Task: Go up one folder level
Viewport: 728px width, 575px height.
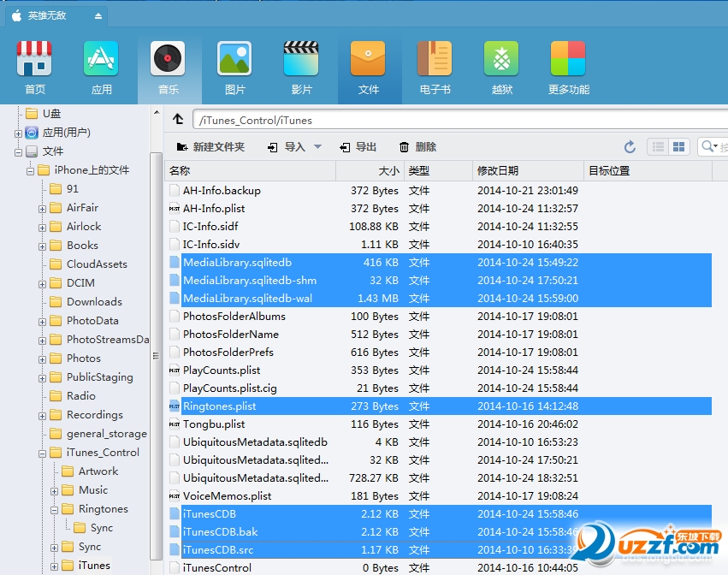Action: tap(178, 120)
